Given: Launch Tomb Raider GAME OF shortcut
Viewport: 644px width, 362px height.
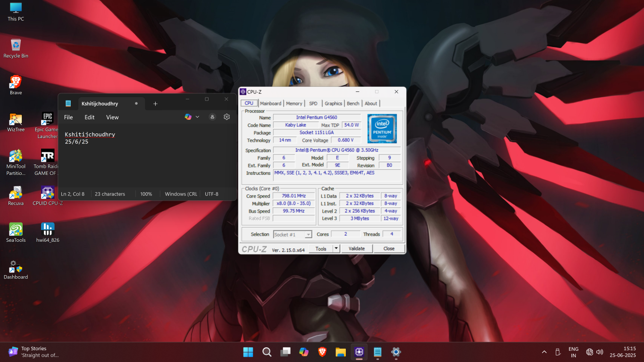Looking at the screenshot, I should (x=47, y=162).
